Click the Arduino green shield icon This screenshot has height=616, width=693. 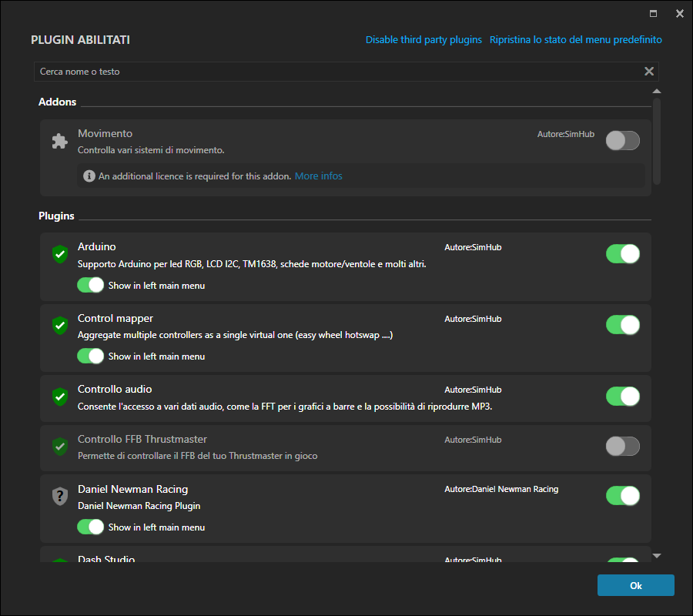(x=59, y=254)
